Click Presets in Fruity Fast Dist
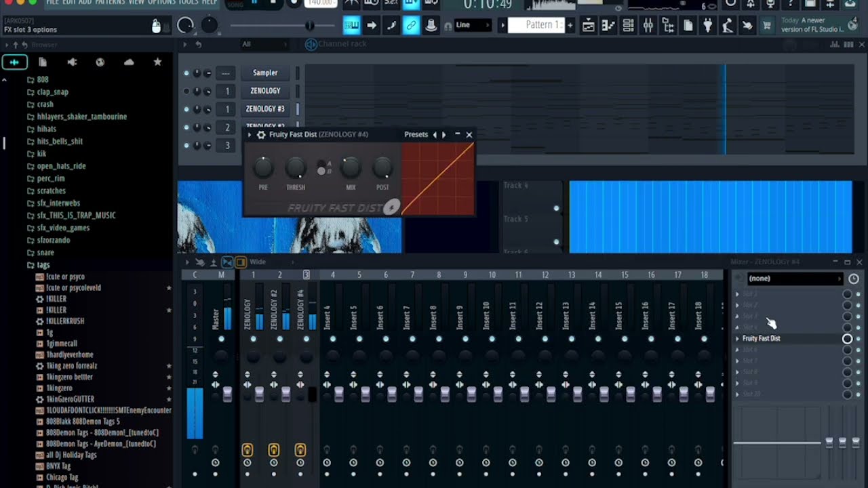 [x=416, y=135]
